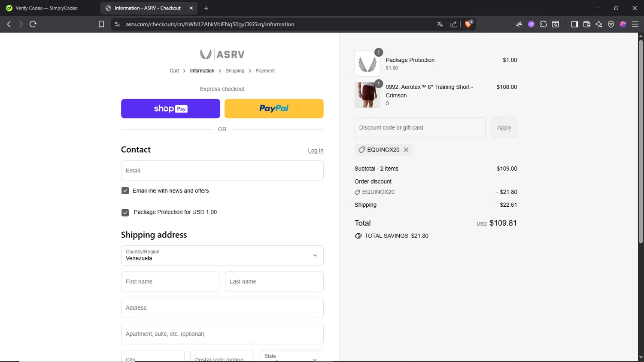Switch to Verify Codes SimplyCodes tab
The width and height of the screenshot is (644, 362).
[x=46, y=8]
